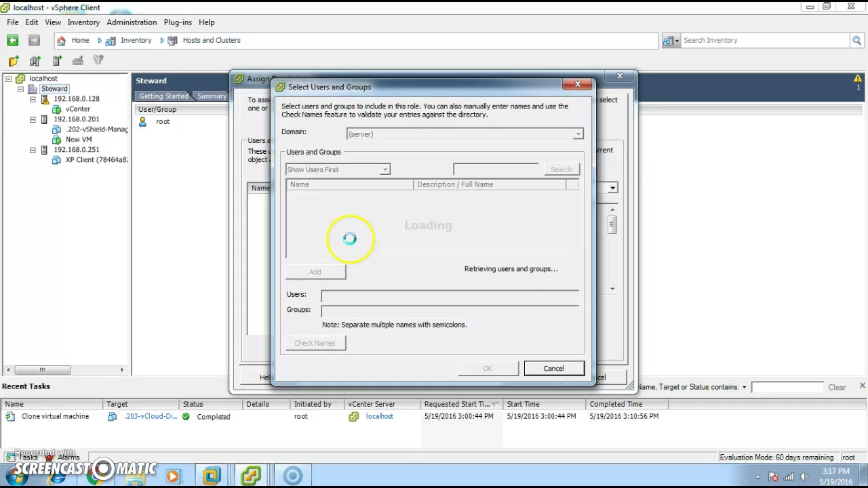The width and height of the screenshot is (868, 488).
Task: Close the Recent Tasks panel
Action: (x=862, y=386)
